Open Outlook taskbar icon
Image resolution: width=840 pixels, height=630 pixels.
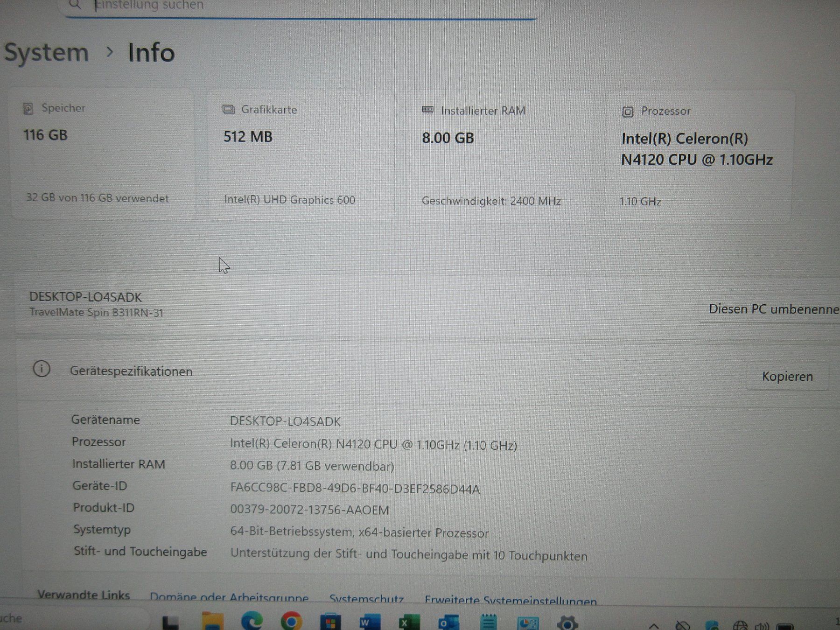pos(448,623)
